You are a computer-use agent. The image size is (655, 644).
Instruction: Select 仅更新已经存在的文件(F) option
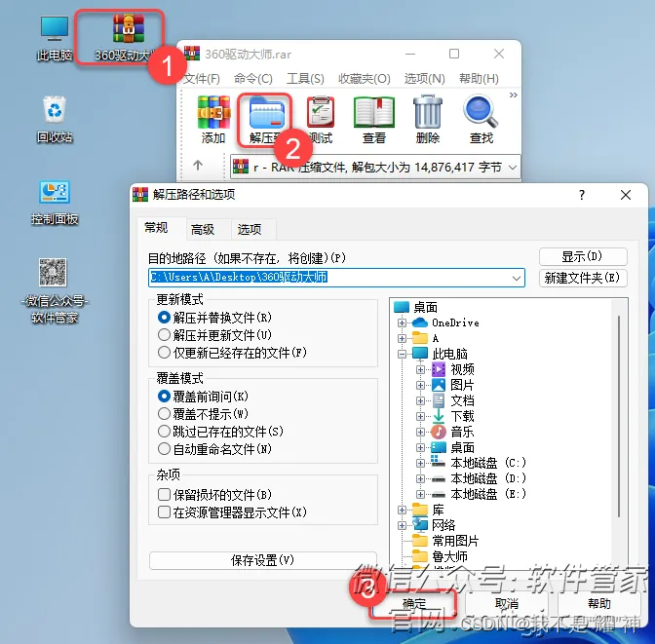pyautogui.click(x=232, y=353)
